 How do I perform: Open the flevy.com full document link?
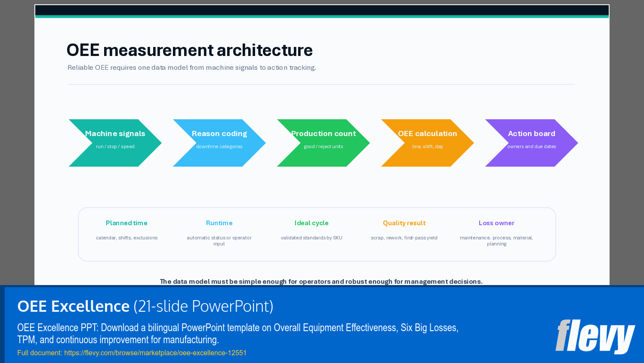tap(155, 353)
